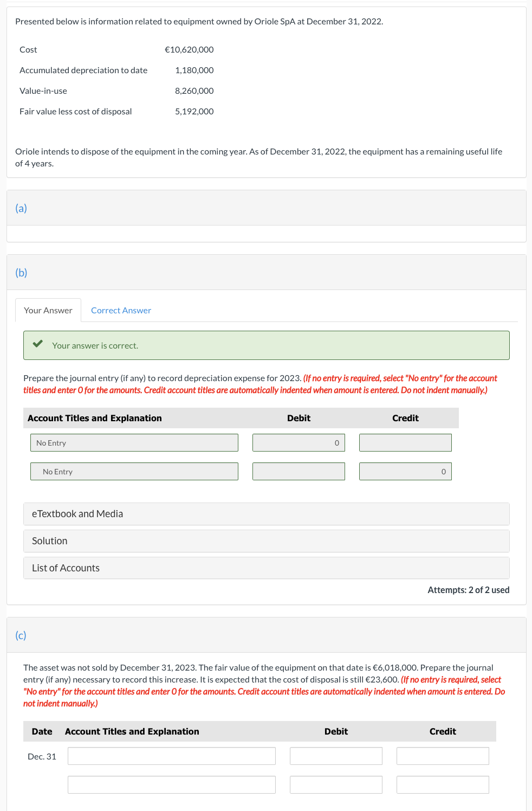
Task: Switch to the Your Answer tab
Action: tap(48, 310)
